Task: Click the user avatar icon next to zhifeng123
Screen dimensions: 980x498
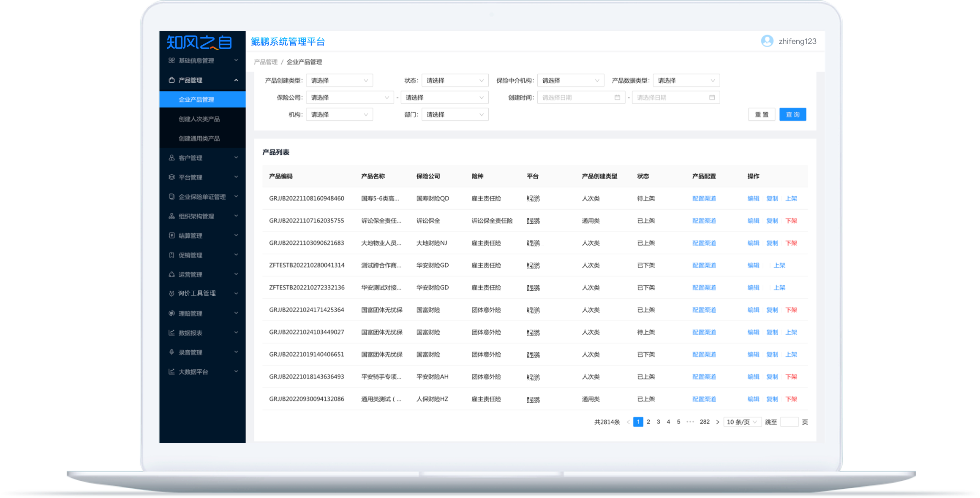Action: click(767, 41)
